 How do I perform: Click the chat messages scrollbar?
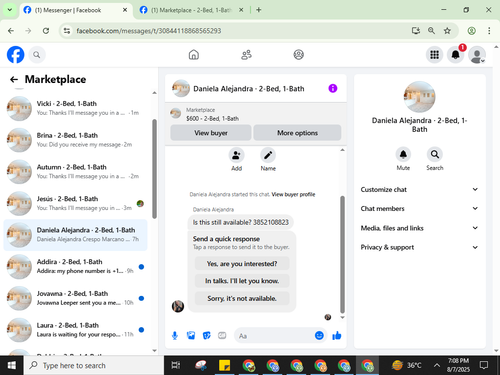[x=342, y=254]
